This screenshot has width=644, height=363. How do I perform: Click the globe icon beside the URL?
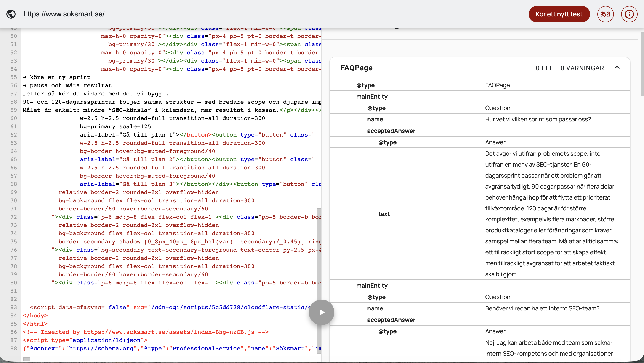(x=11, y=14)
